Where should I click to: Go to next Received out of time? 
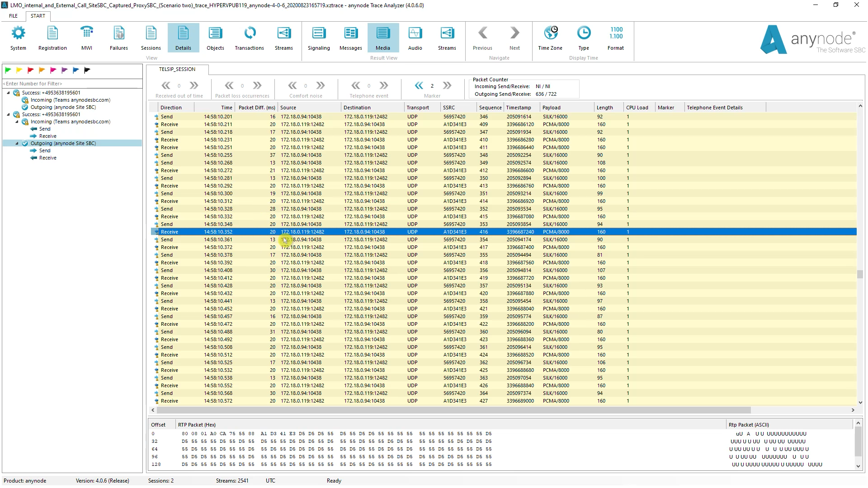click(x=194, y=85)
